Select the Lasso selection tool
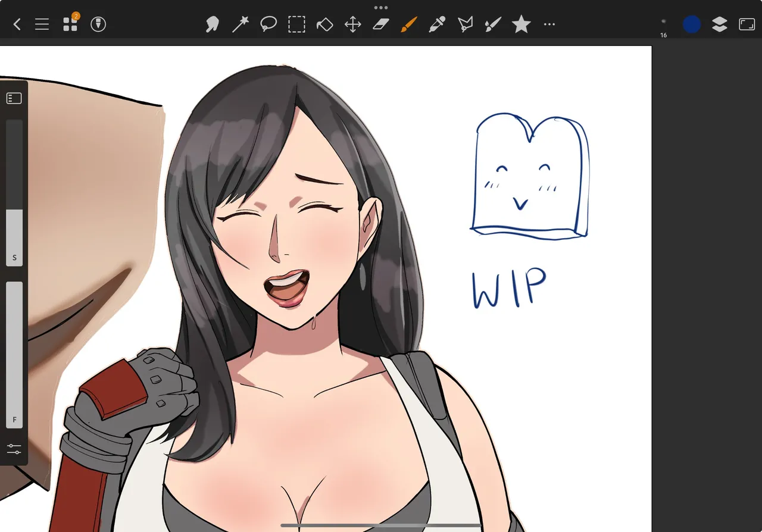The height and width of the screenshot is (532, 762). coord(268,24)
